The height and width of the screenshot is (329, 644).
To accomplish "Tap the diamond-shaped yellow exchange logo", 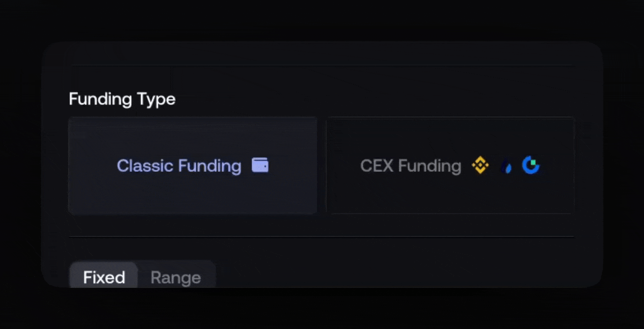I will click(x=480, y=165).
